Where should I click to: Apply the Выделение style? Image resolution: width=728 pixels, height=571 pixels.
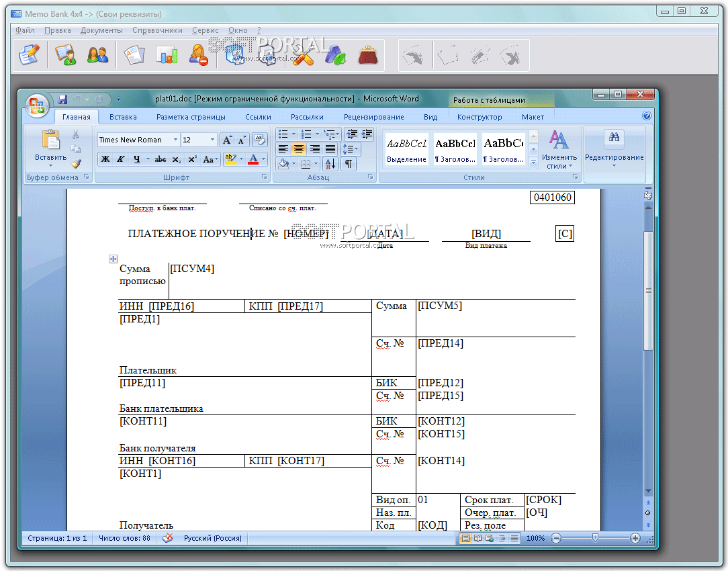407,149
